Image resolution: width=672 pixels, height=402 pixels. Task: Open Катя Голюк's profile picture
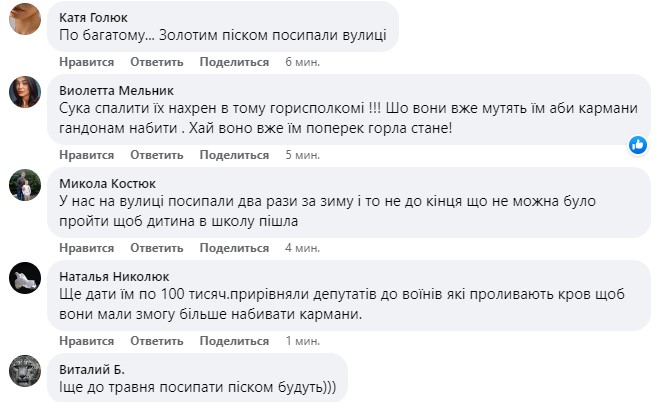tap(25, 19)
